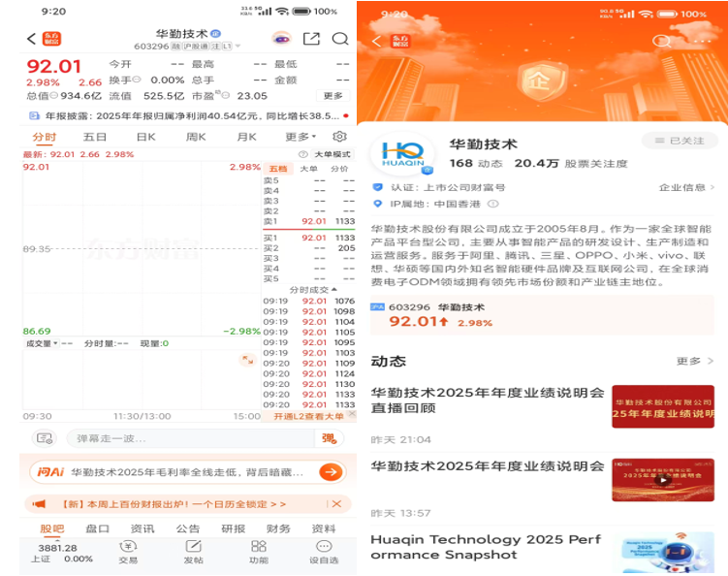The width and height of the screenshot is (728, 576).
Task: Expand the chart to fullscreen
Action: pyautogui.click(x=247, y=360)
